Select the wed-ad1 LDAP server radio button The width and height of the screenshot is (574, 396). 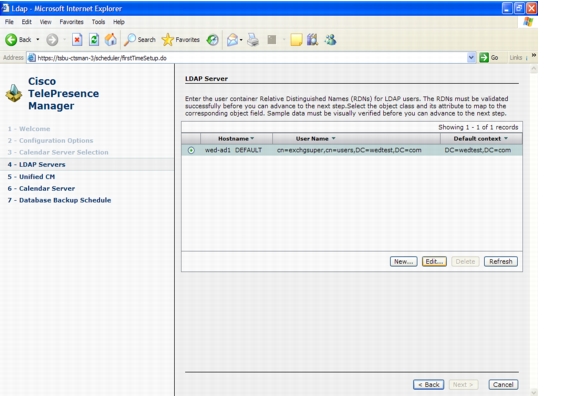191,150
